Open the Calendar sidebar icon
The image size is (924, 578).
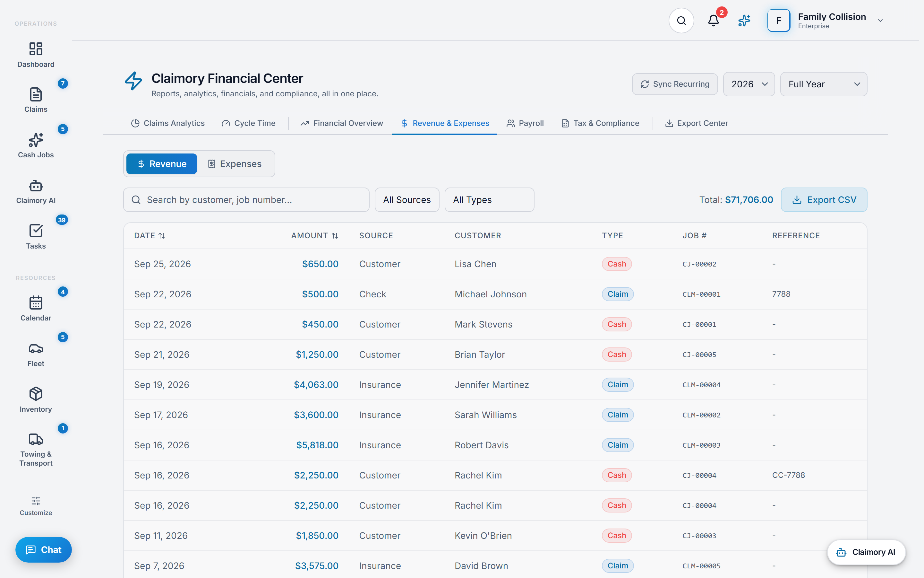pos(36,303)
